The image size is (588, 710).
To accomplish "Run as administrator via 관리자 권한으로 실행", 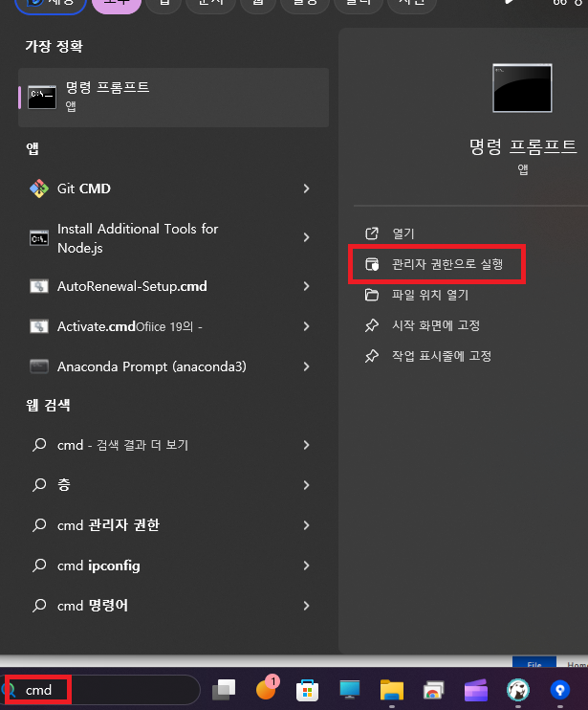I will coord(434,264).
